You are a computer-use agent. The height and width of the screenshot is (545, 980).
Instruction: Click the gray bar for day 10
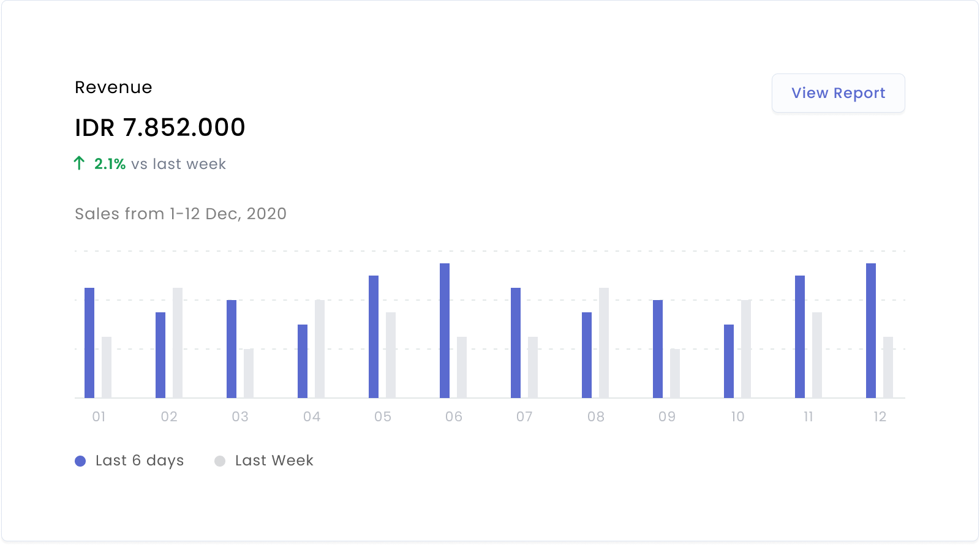746,349
